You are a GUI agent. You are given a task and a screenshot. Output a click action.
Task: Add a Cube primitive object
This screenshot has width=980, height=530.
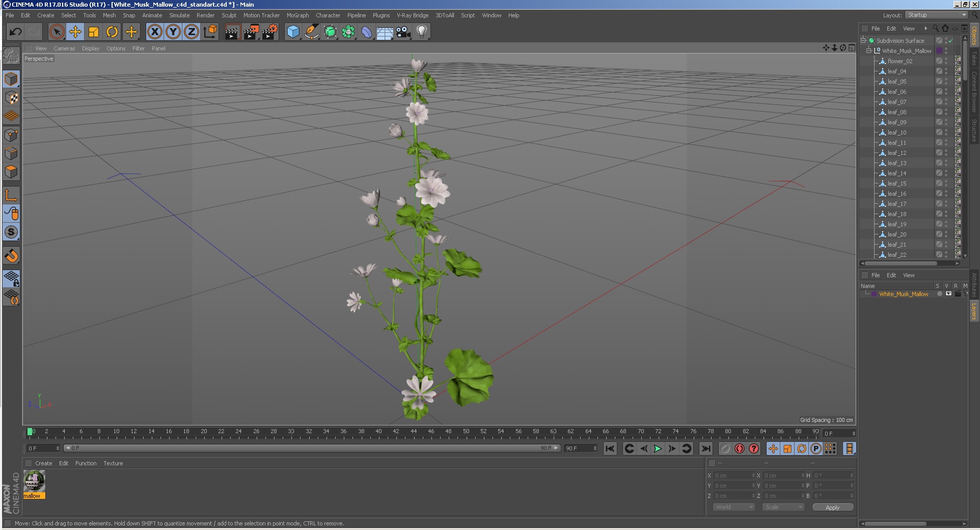(293, 32)
